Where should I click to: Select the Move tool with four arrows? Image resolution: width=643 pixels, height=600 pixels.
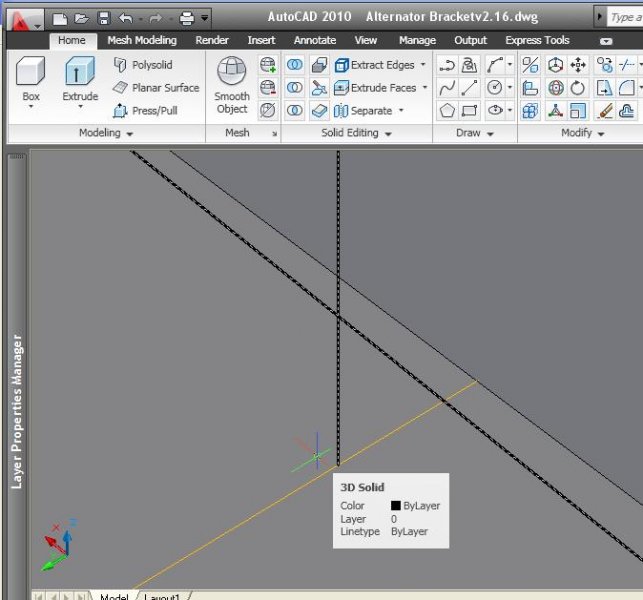click(x=578, y=65)
